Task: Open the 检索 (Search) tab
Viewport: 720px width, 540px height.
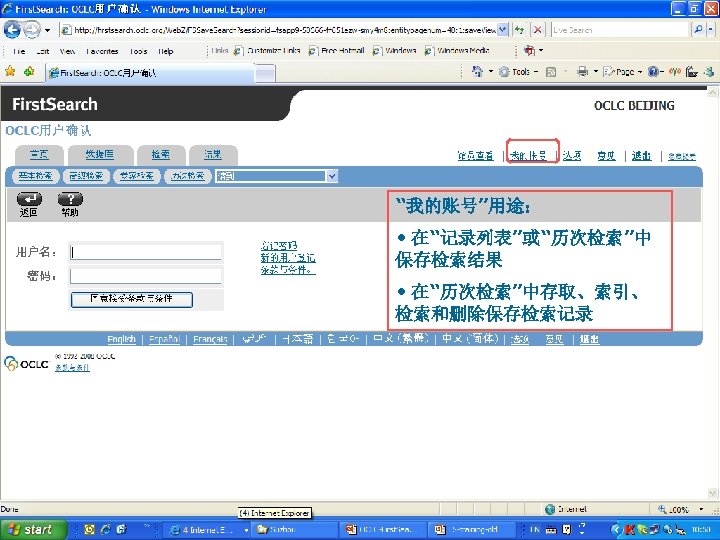Action: 161,155
